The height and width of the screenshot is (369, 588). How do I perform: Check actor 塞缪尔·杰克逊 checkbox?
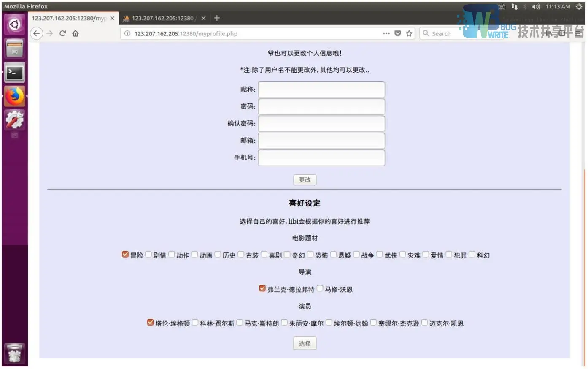(373, 322)
